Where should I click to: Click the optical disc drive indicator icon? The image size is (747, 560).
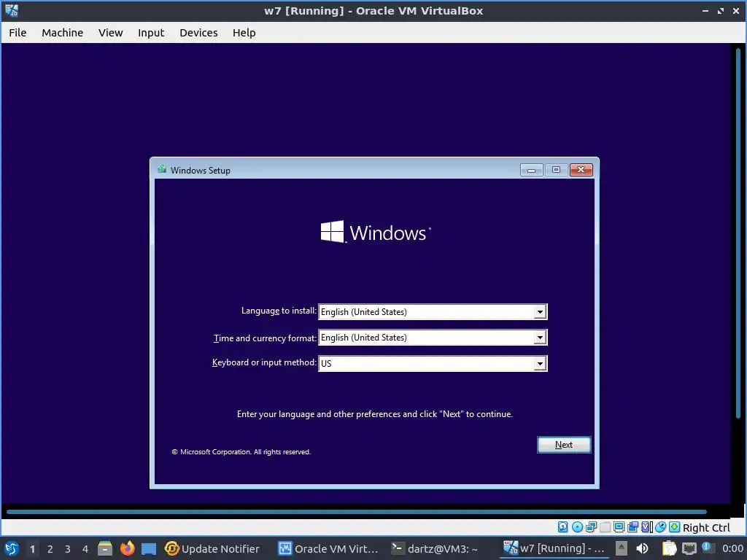pyautogui.click(x=577, y=527)
